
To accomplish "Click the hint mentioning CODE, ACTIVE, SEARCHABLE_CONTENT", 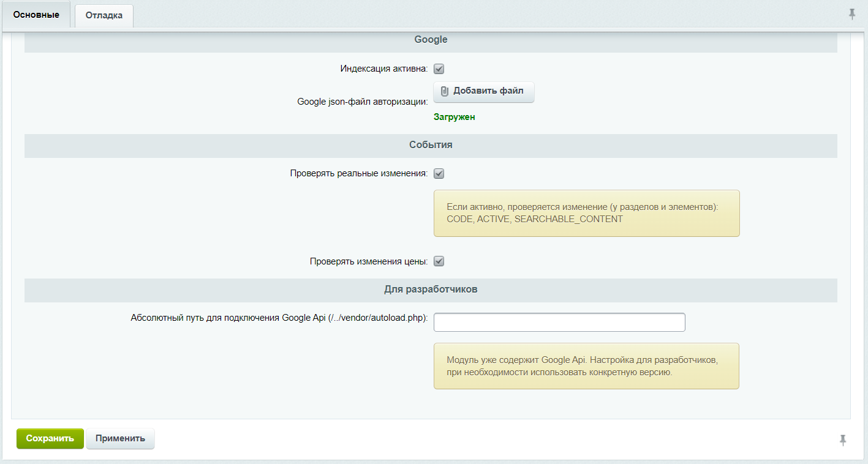I will 586,213.
